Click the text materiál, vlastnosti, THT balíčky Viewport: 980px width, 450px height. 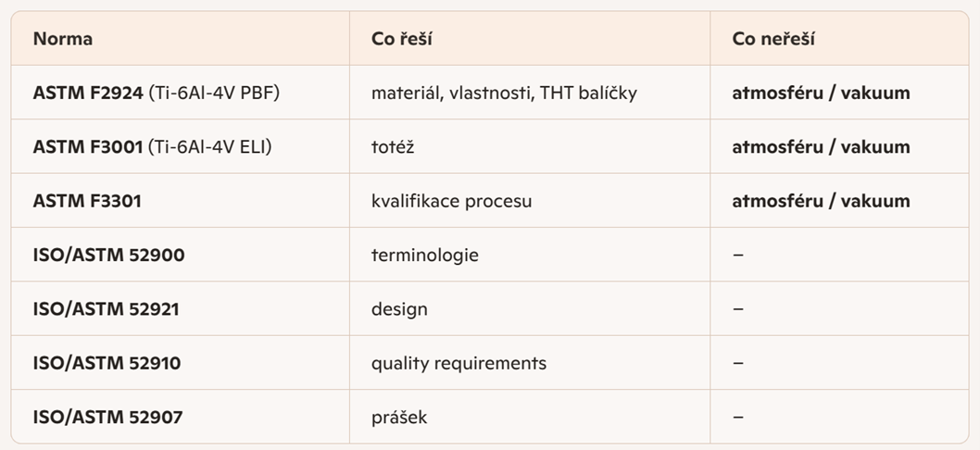tap(504, 94)
